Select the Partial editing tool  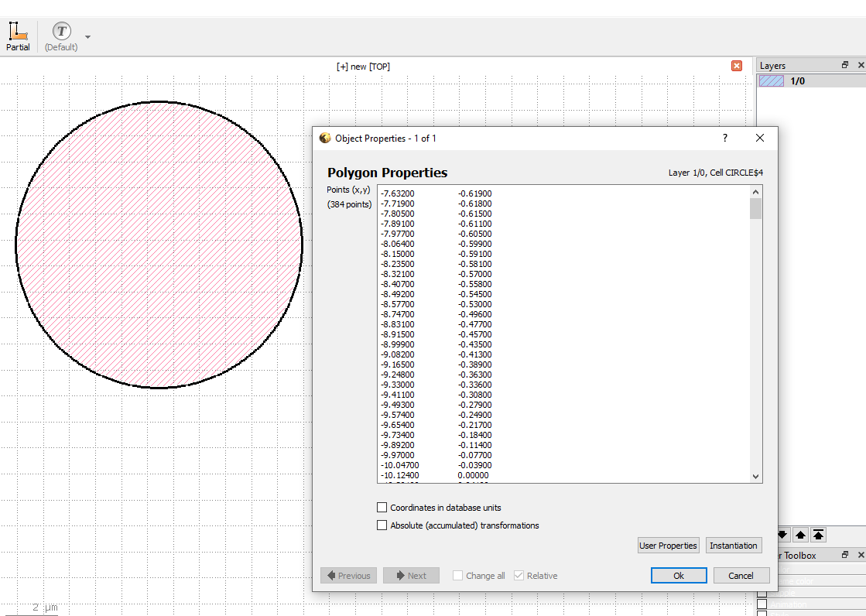point(18,31)
